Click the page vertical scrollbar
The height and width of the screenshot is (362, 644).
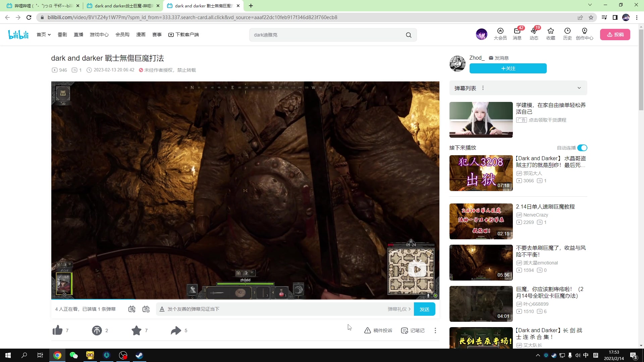click(x=641, y=70)
